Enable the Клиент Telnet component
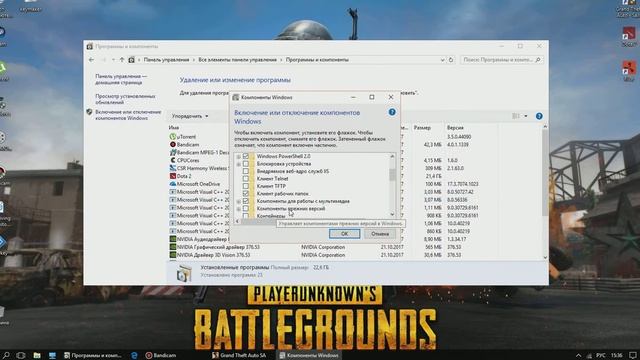The width and height of the screenshot is (640, 360). click(x=246, y=179)
